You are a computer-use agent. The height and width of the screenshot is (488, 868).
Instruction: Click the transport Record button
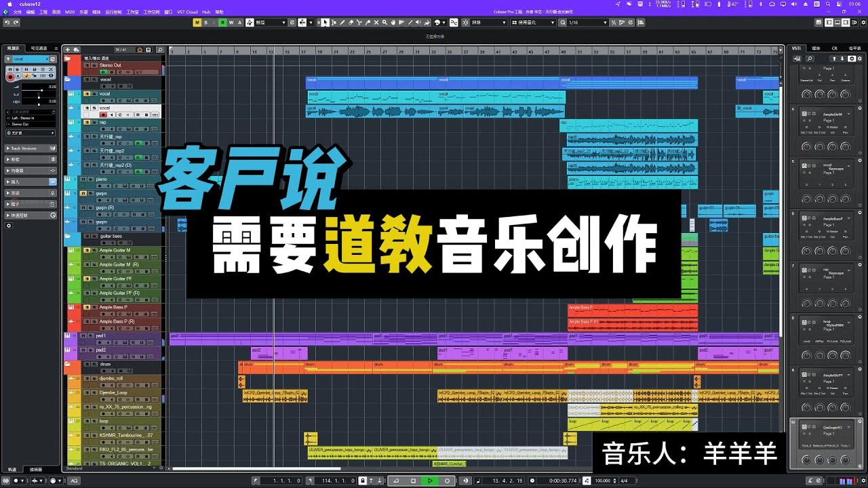[x=447, y=481]
